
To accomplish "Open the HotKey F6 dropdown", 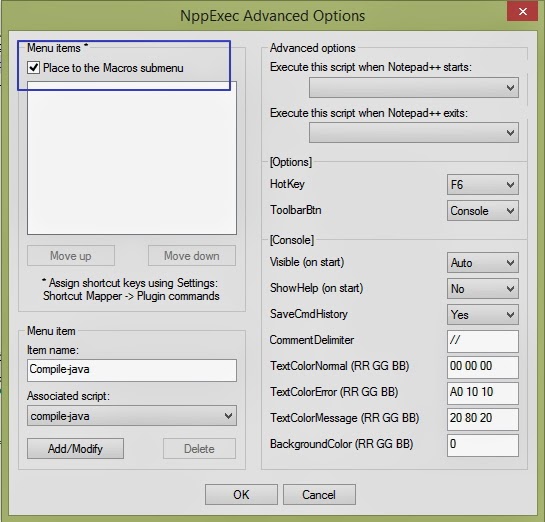I will (x=482, y=185).
